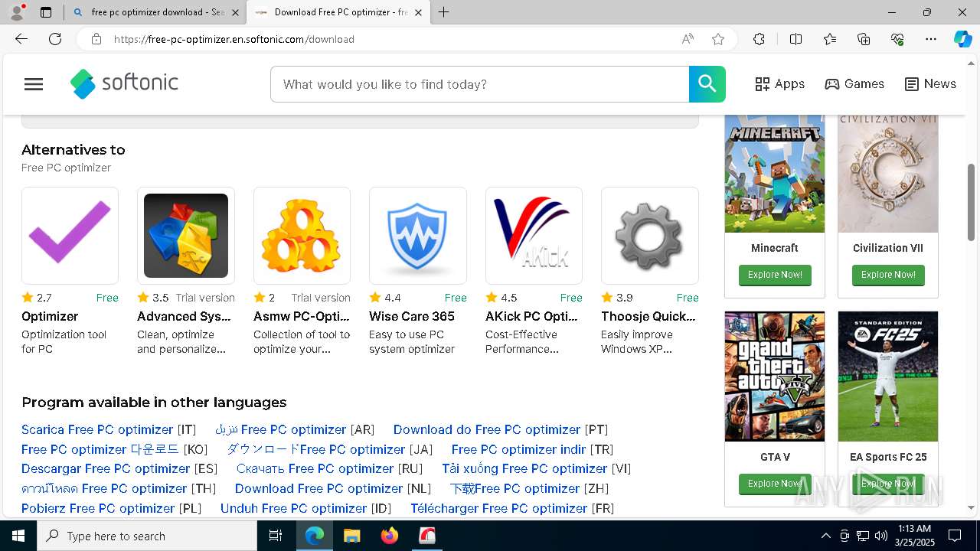Click the Minecraft game thumbnail
The height and width of the screenshot is (551, 980).
coord(775,174)
